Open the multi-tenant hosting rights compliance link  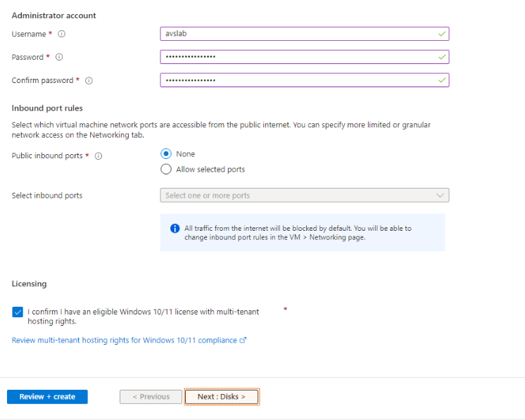pos(124,341)
